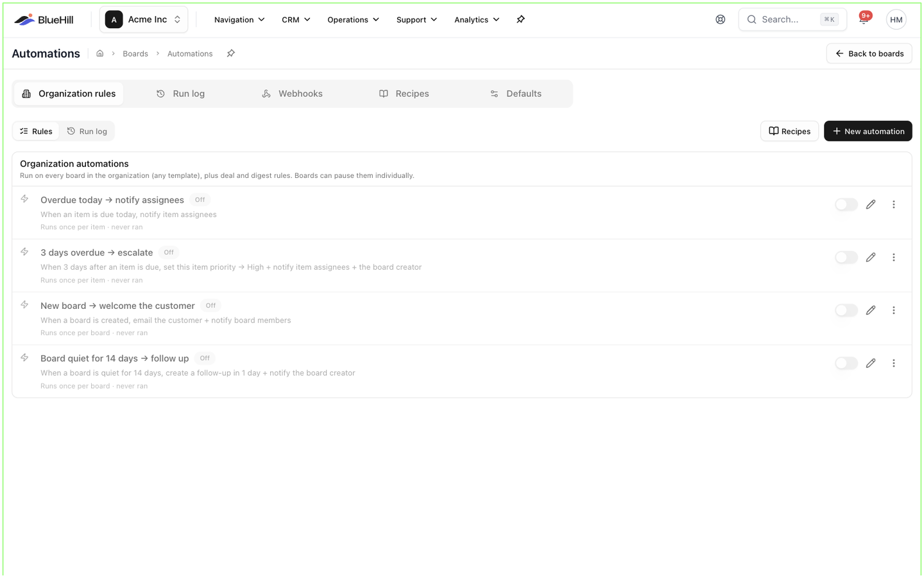Open Recipes button beside New automation
The width and height of the screenshot is (924, 578).
pos(789,131)
